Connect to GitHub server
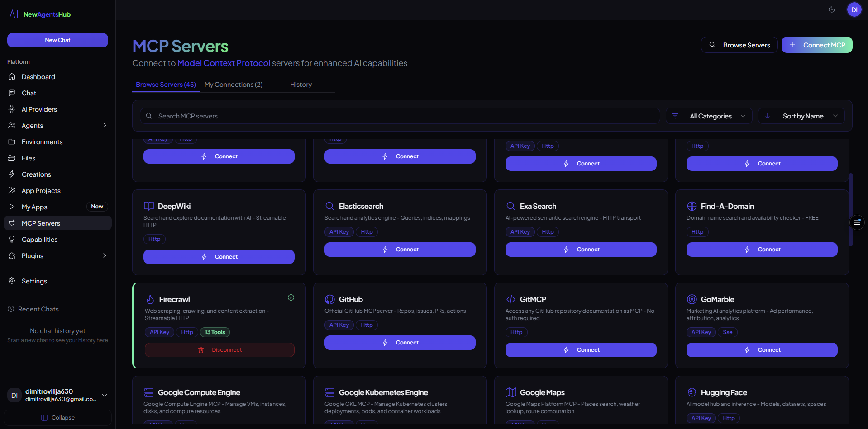The height and width of the screenshot is (429, 868). 400,343
